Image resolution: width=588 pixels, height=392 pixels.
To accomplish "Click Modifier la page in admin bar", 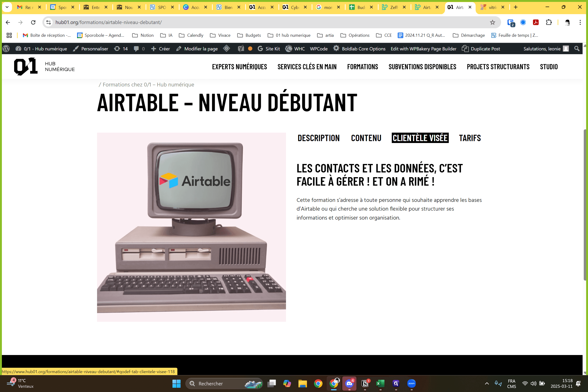I will [197, 49].
